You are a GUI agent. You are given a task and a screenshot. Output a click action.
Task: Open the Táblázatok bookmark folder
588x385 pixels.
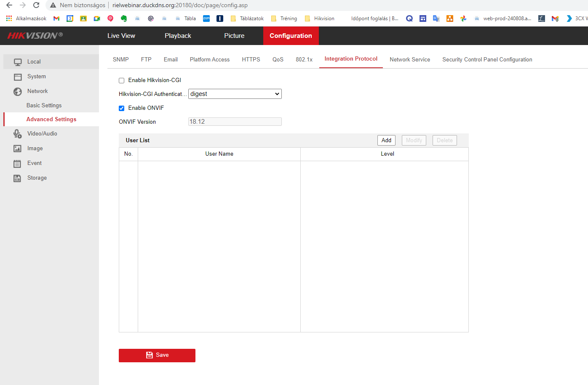[x=247, y=19]
